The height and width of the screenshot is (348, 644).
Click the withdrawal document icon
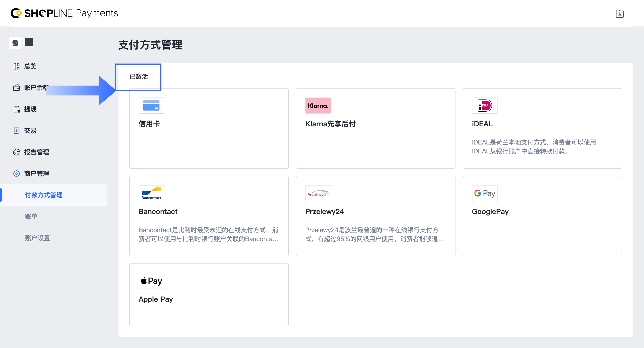(17, 109)
